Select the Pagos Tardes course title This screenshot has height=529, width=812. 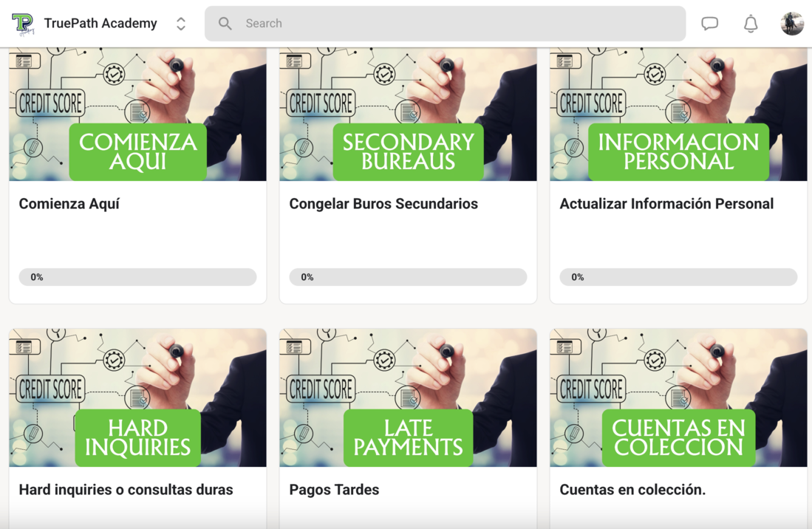pyautogui.click(x=334, y=490)
